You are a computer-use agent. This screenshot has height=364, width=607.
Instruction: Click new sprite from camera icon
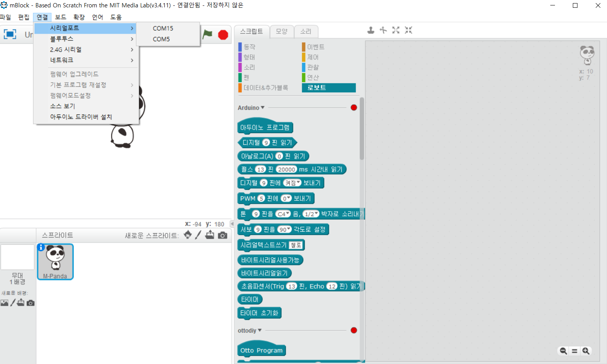click(x=223, y=235)
